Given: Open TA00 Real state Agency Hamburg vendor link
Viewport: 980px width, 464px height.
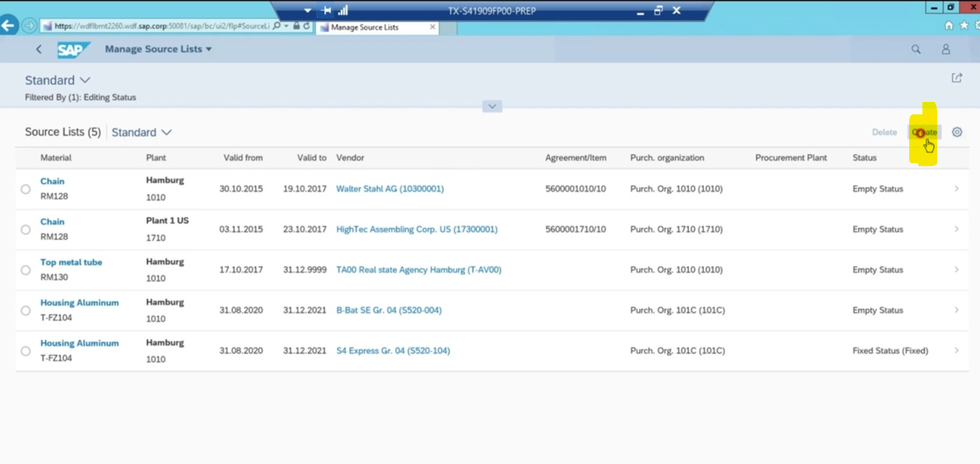Looking at the screenshot, I should tap(418, 270).
